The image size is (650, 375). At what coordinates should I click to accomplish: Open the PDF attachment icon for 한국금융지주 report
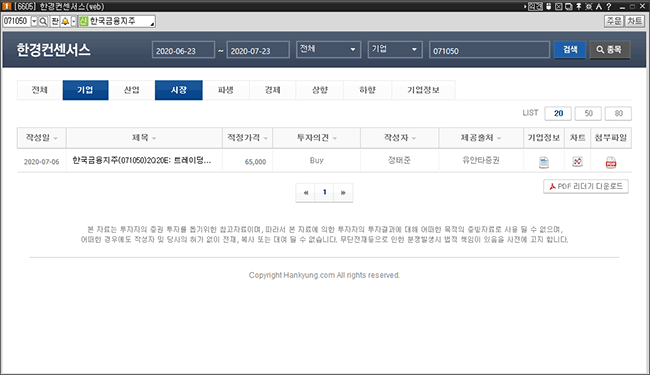(611, 162)
